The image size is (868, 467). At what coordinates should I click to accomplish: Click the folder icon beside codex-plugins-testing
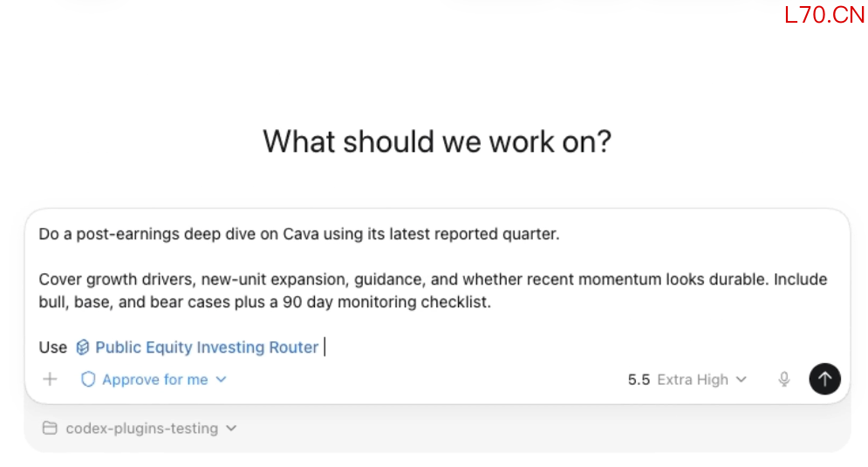click(50, 429)
